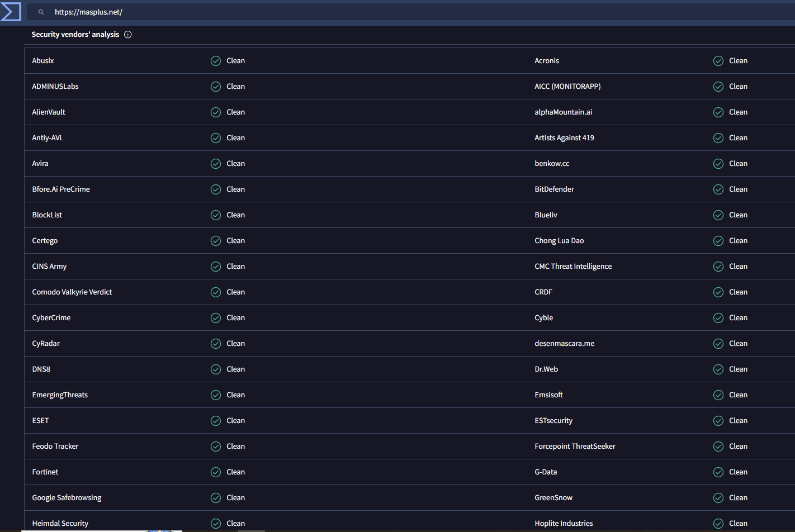Click the Clean result text for DNS8

tap(236, 369)
